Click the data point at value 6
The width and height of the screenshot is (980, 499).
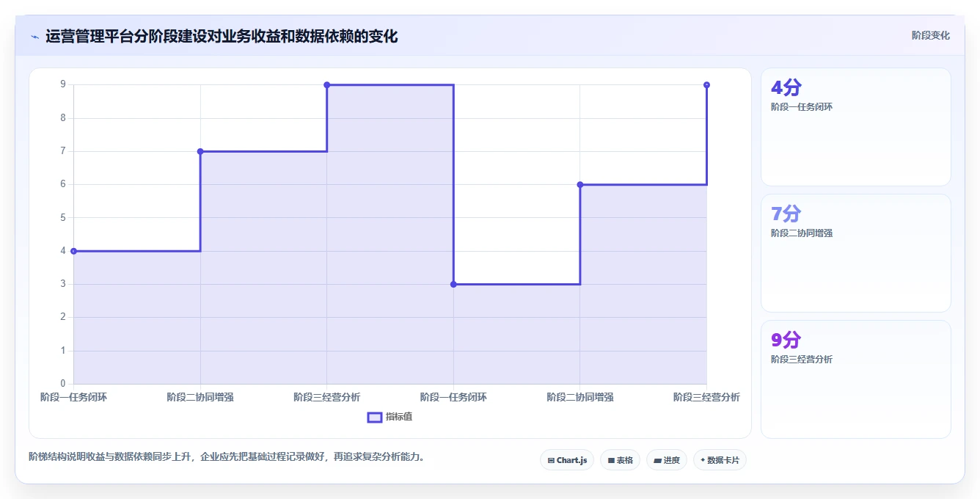point(580,184)
